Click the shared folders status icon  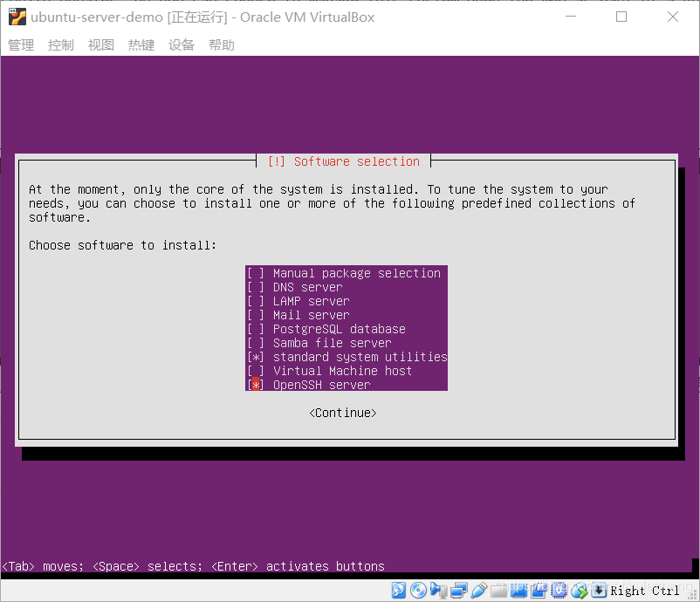[498, 590]
